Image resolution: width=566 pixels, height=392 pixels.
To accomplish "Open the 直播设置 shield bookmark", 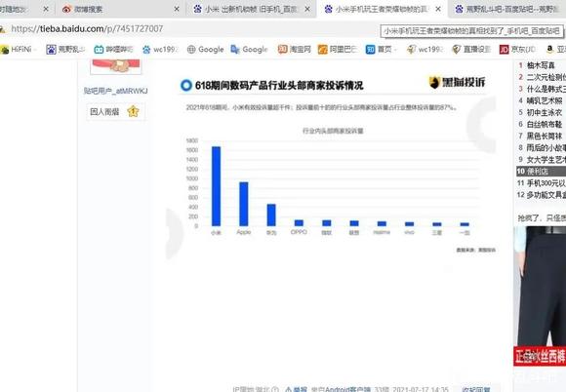I will coord(471,50).
